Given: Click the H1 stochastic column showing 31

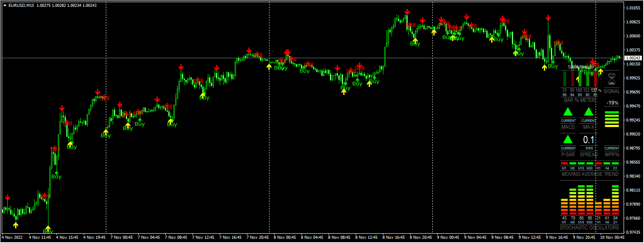Looking at the screenshot, I should [599, 209].
